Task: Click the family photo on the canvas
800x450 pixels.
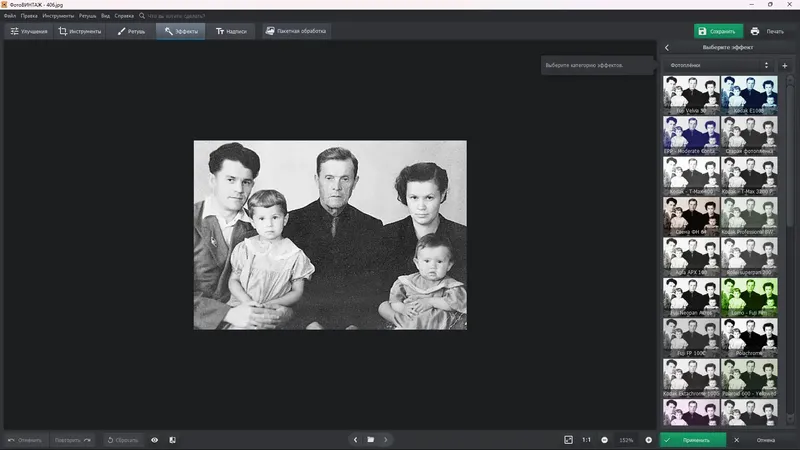Action: (x=330, y=235)
